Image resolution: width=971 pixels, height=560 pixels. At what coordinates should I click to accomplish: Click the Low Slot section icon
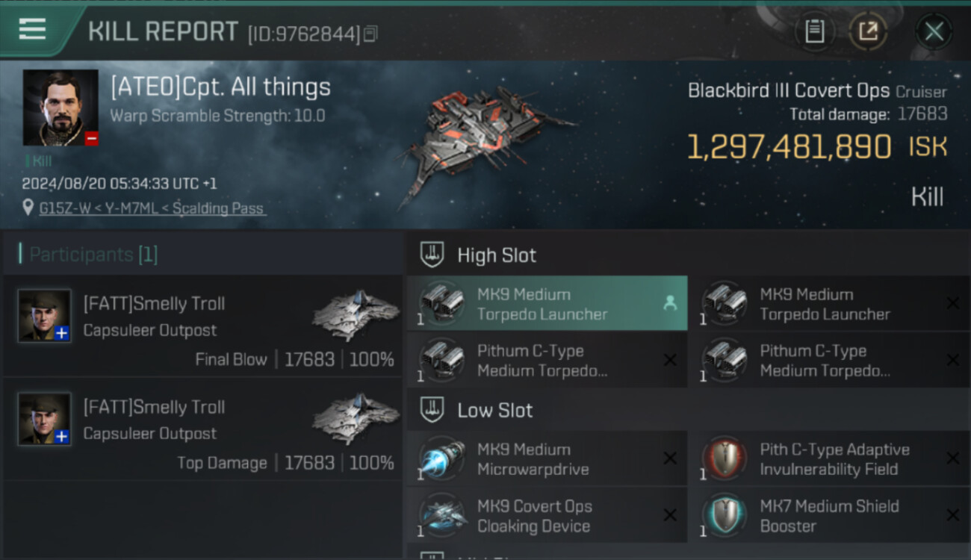pos(433,410)
